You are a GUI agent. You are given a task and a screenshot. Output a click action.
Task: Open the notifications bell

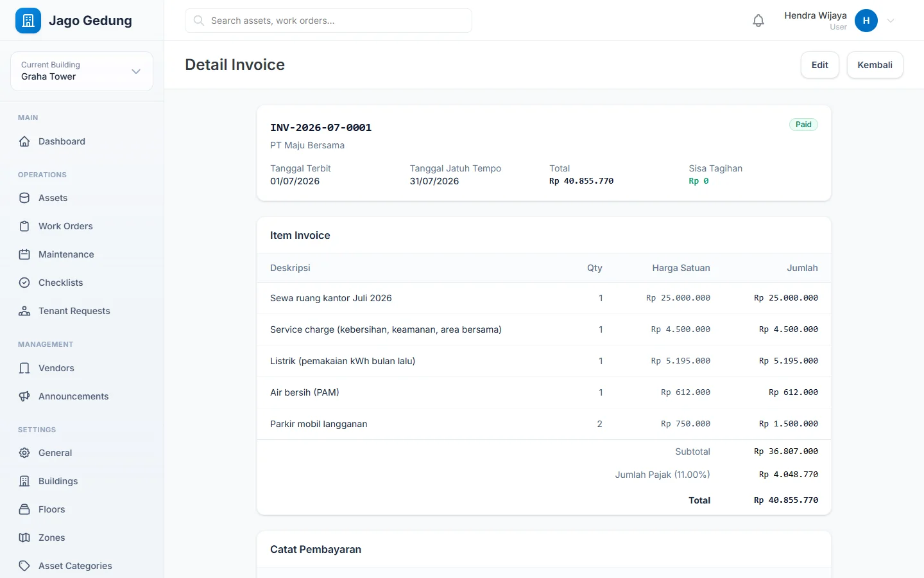pos(758,21)
